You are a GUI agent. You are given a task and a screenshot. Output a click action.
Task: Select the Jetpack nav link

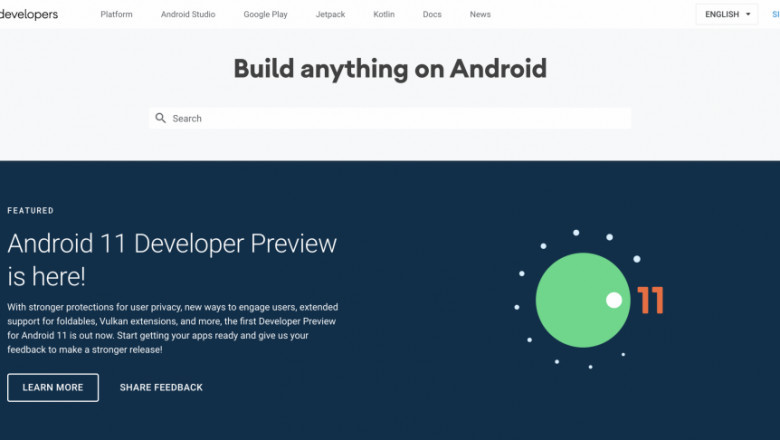(330, 14)
